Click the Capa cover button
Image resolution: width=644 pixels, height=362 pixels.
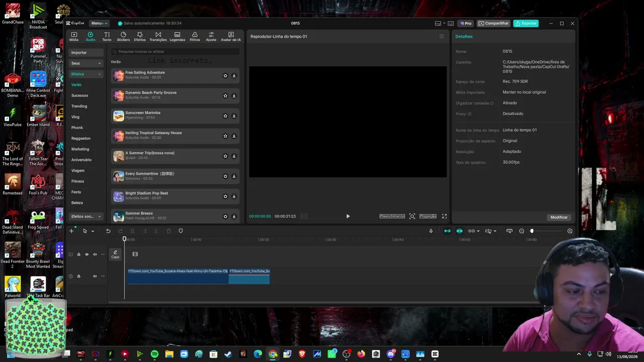click(115, 254)
